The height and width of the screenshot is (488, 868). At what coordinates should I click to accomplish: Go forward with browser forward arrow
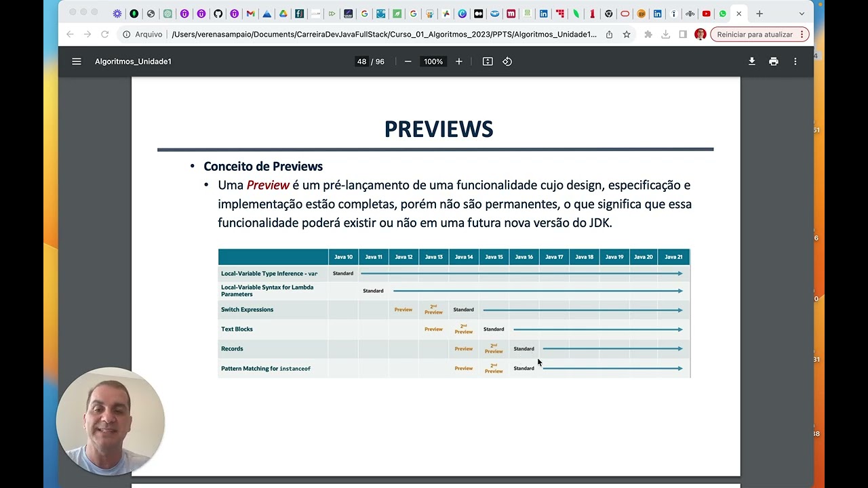click(x=87, y=34)
